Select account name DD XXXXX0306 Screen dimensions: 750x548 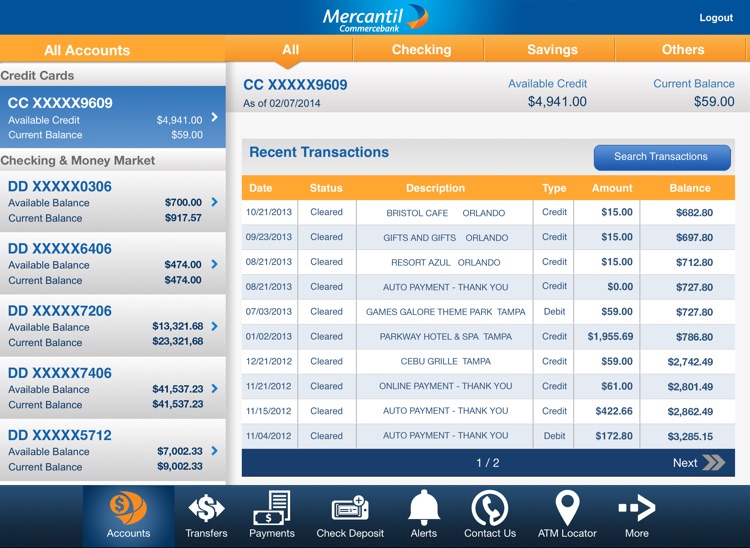tap(60, 186)
